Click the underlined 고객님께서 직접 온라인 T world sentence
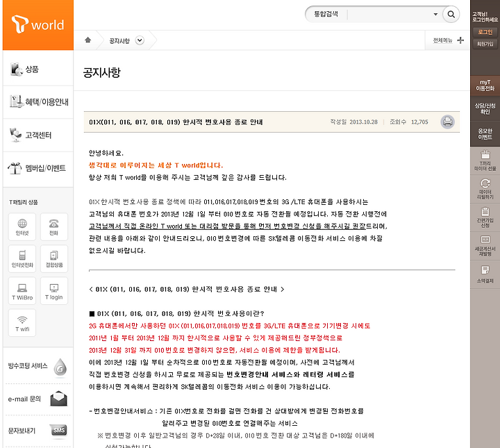 coord(226,226)
